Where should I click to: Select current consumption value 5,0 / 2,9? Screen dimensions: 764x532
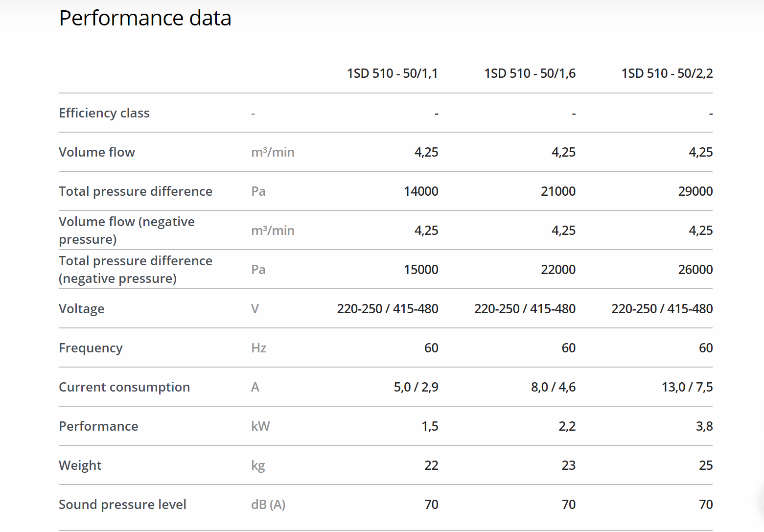pyautogui.click(x=416, y=387)
